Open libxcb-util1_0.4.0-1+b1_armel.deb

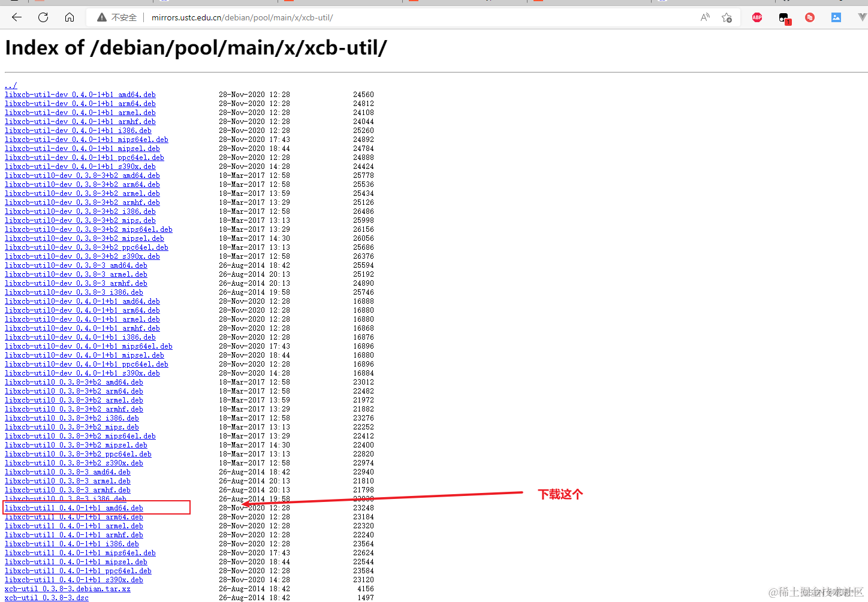click(74, 526)
